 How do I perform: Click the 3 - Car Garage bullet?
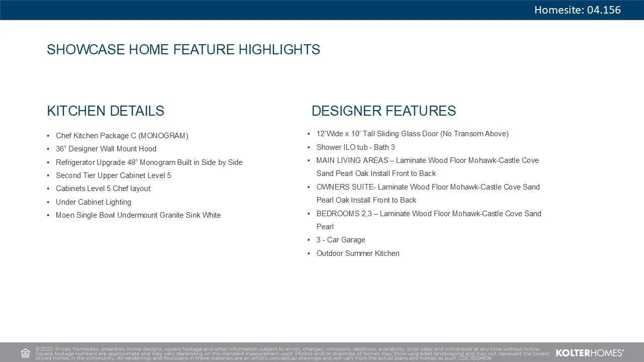[341, 240]
